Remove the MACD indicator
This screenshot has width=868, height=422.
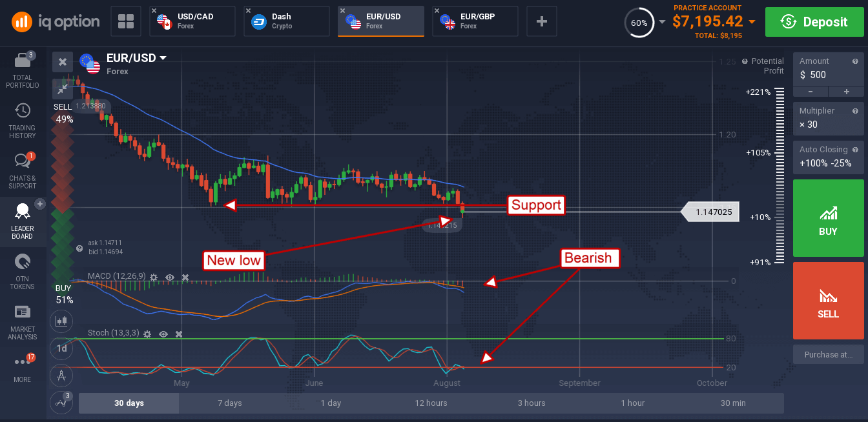(185, 277)
